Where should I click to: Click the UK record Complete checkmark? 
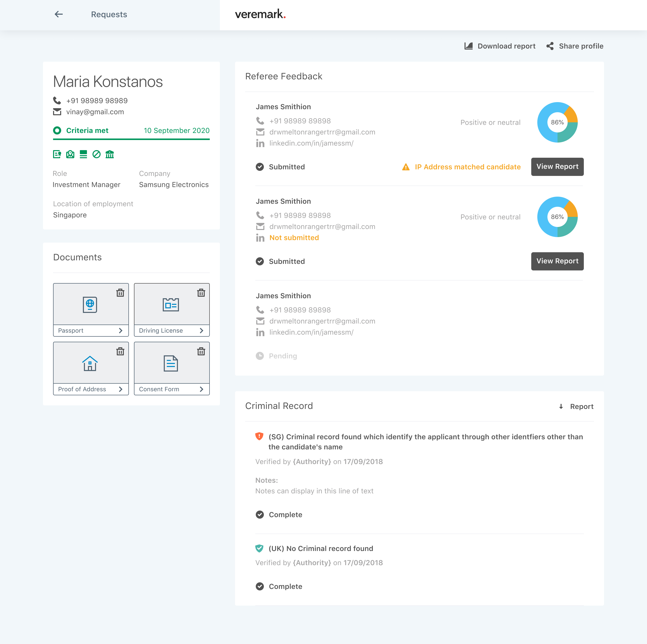click(x=260, y=586)
